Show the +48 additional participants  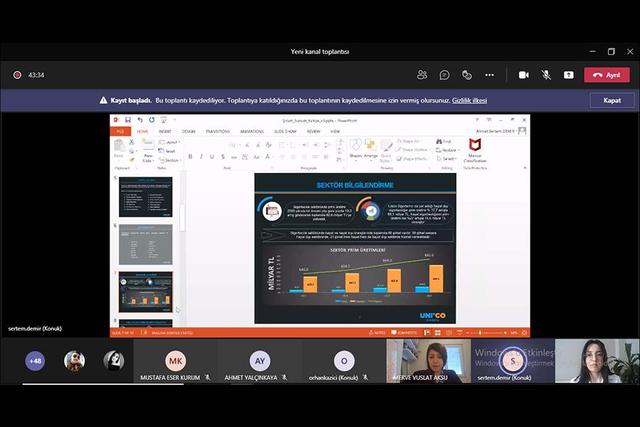pyautogui.click(x=35, y=360)
